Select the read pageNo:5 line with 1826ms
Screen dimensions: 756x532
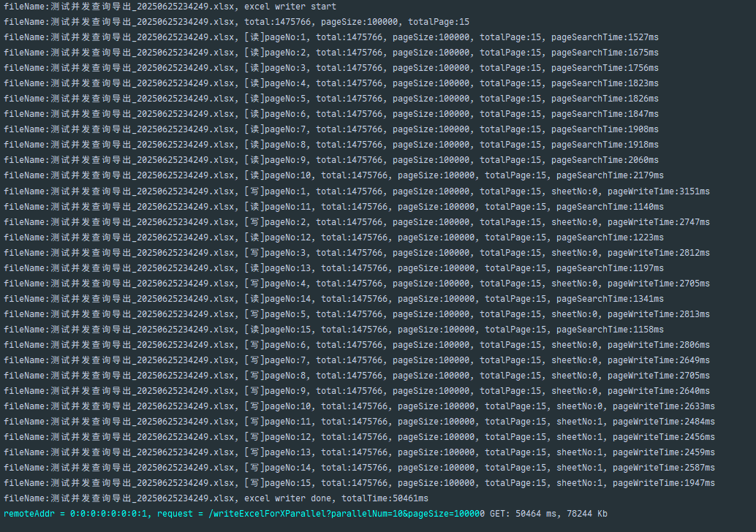[330, 99]
